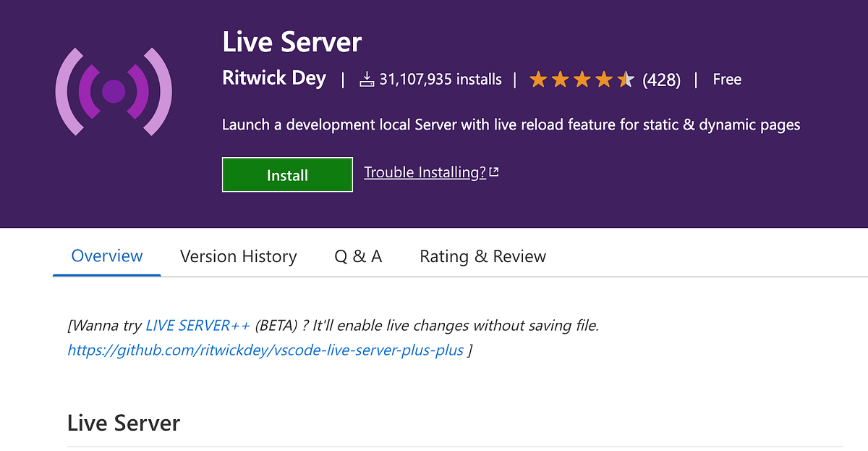Click the first rating star
This screenshot has height=451, width=868.
(x=539, y=79)
